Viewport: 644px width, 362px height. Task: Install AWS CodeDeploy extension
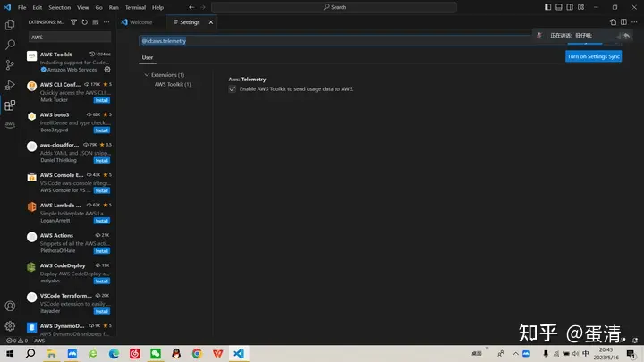(x=101, y=282)
